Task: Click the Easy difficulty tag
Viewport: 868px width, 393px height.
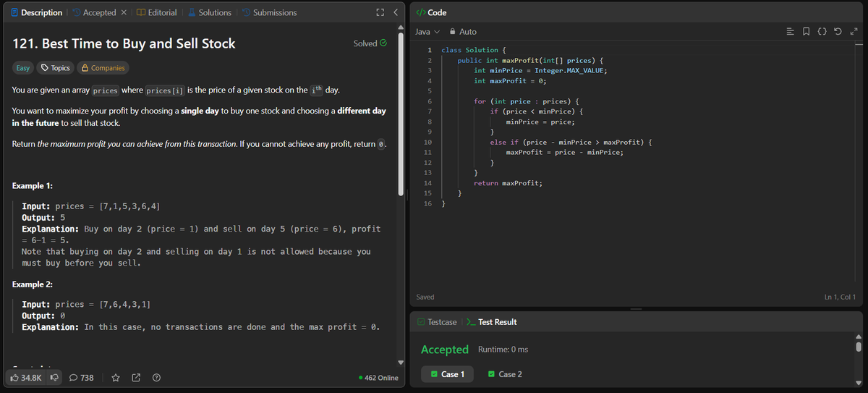Action: click(23, 68)
